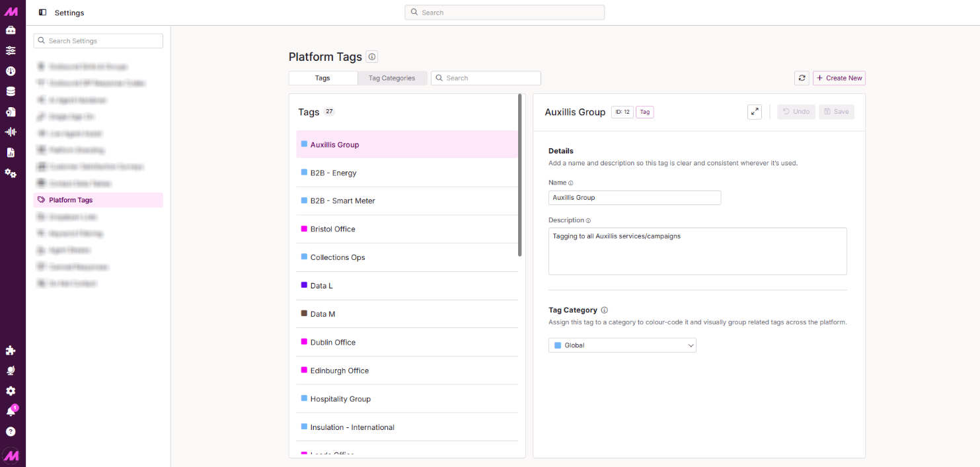Click the ID: 12 badge
980x467 pixels.
pos(622,112)
